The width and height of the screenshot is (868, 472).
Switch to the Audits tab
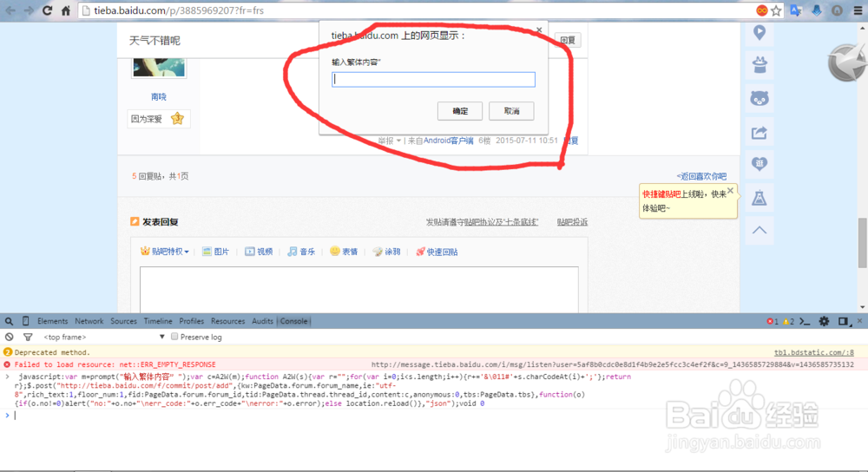click(x=262, y=321)
